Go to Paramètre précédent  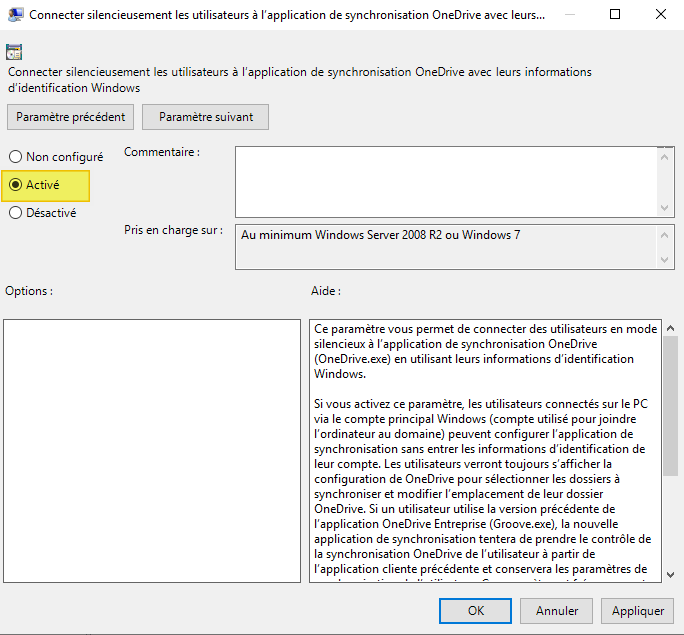[70, 117]
